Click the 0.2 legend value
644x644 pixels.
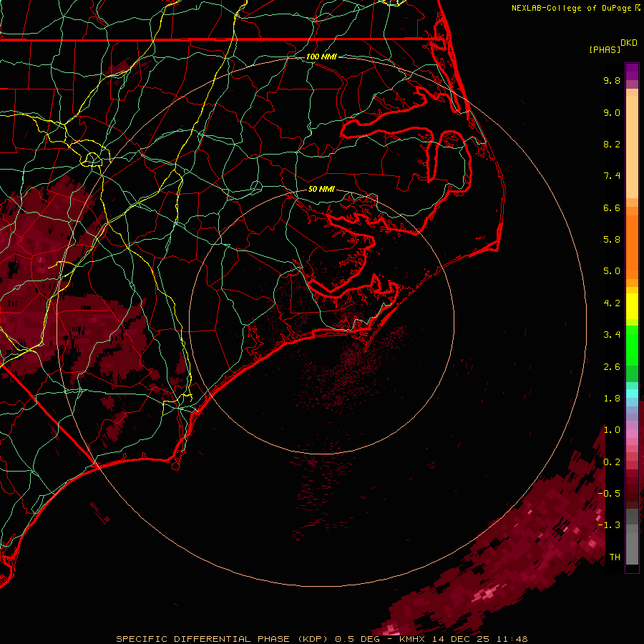tap(612, 462)
